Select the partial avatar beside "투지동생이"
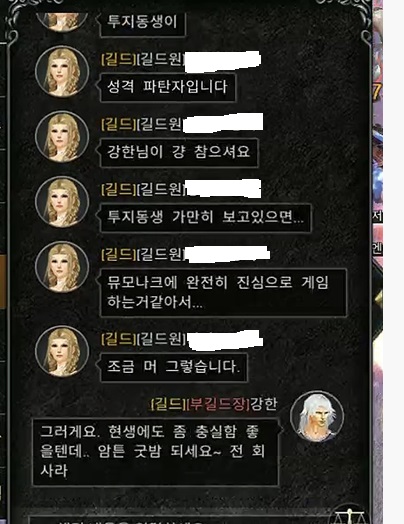Image resolution: width=404 pixels, height=524 pixels. pos(62,22)
